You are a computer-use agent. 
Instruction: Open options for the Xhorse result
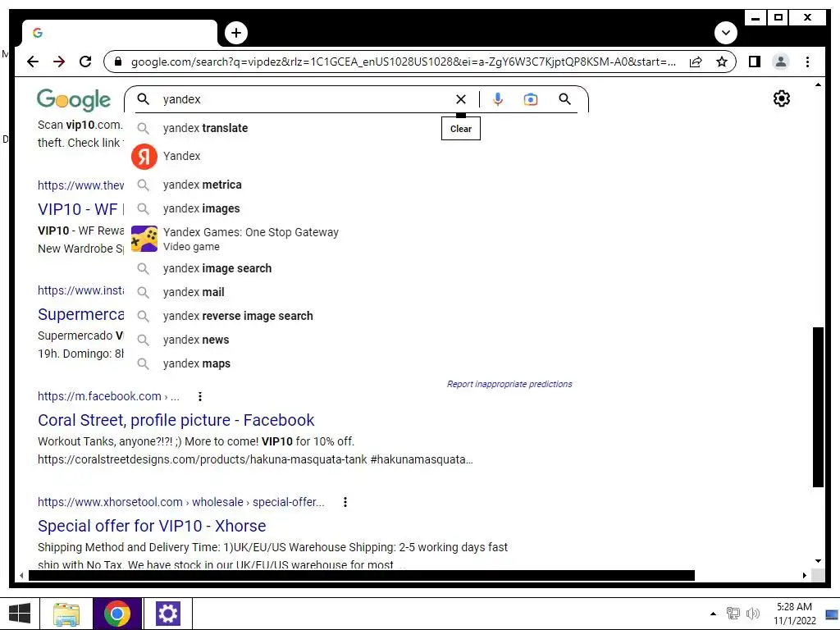(345, 502)
